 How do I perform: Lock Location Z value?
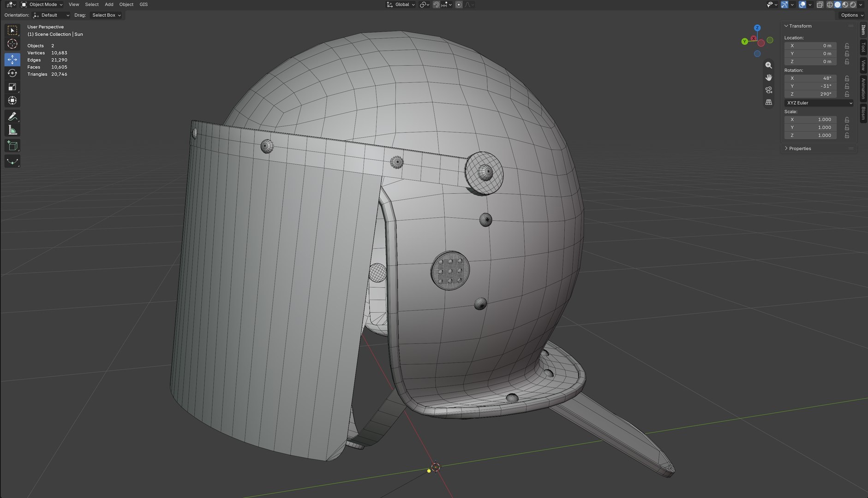pyautogui.click(x=847, y=61)
